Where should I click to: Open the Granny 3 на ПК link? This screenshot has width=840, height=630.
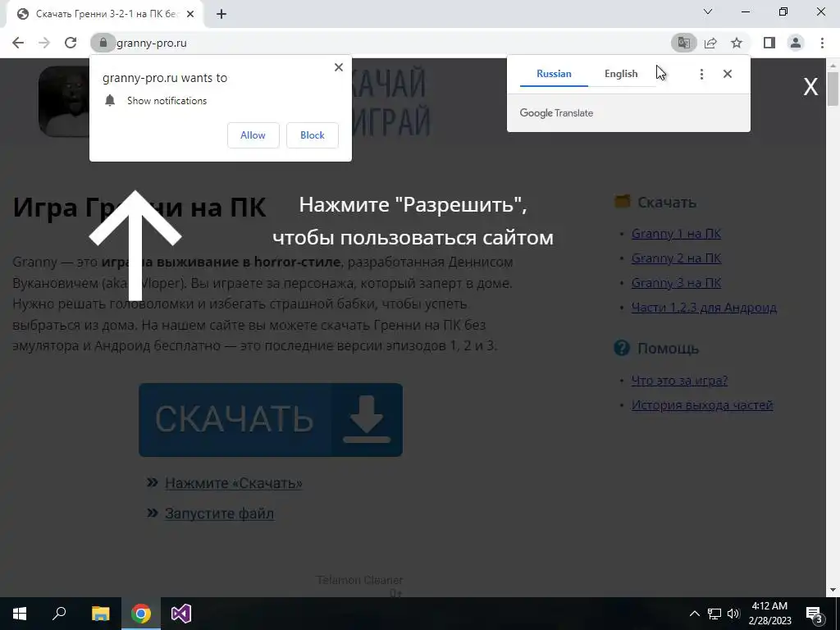click(x=676, y=283)
